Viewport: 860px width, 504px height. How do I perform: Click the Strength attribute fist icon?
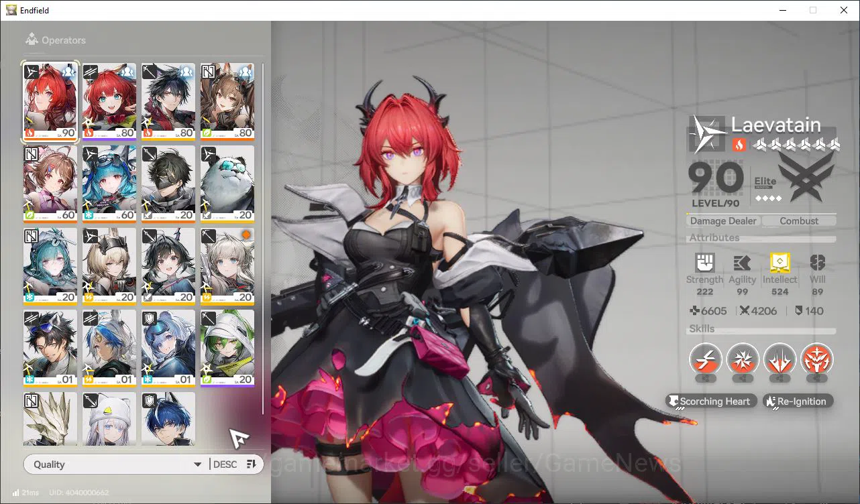[705, 263]
